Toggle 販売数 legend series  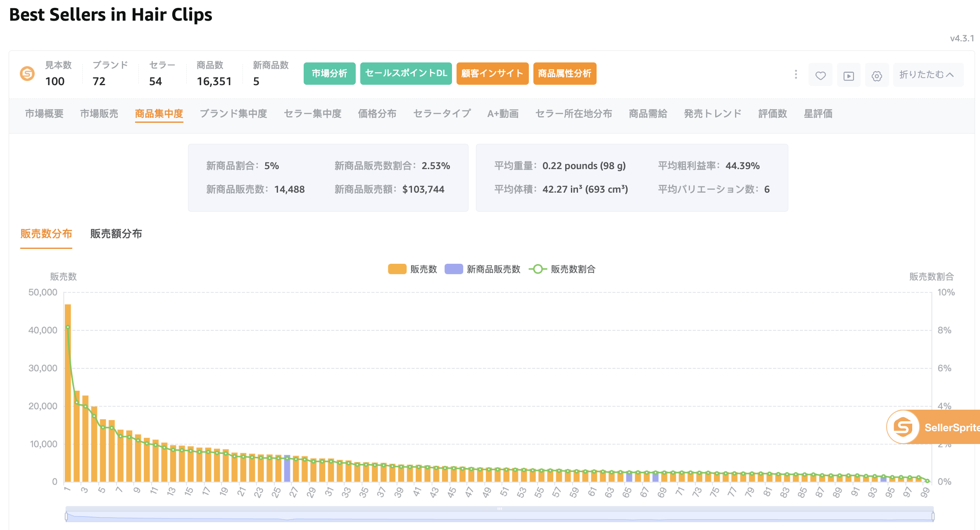412,269
